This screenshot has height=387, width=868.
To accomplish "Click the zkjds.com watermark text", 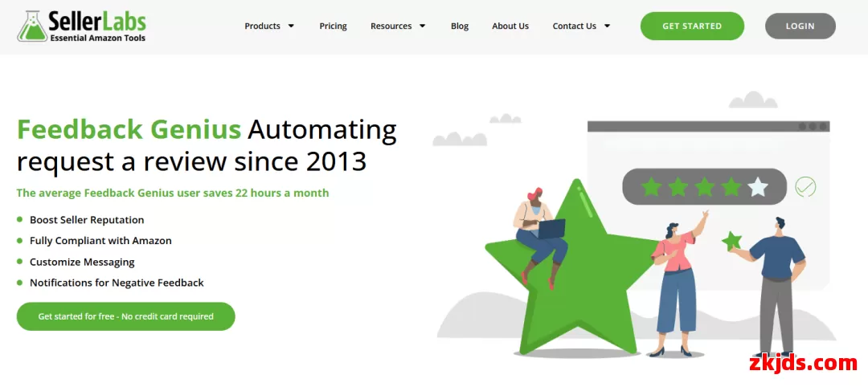I will [802, 364].
